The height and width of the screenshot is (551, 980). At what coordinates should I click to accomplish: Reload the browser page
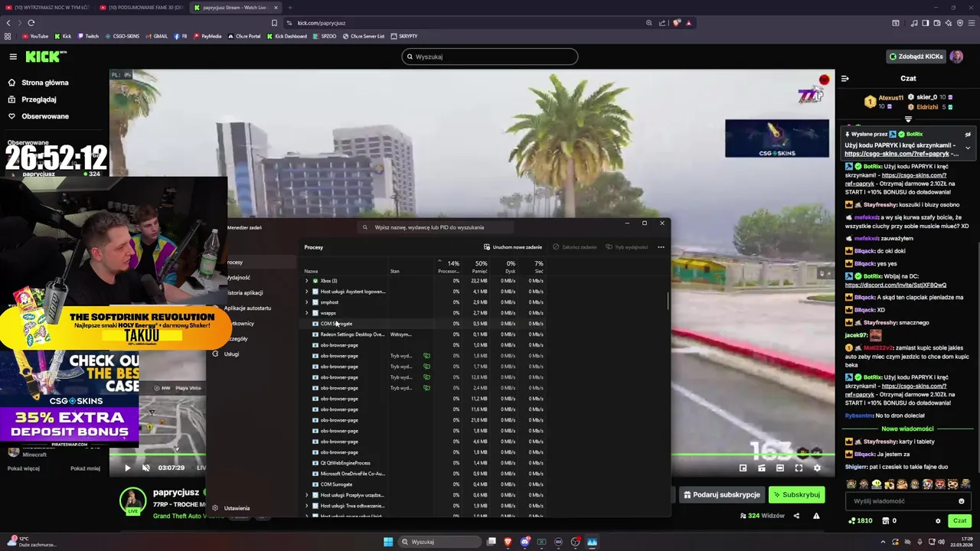pos(31,23)
